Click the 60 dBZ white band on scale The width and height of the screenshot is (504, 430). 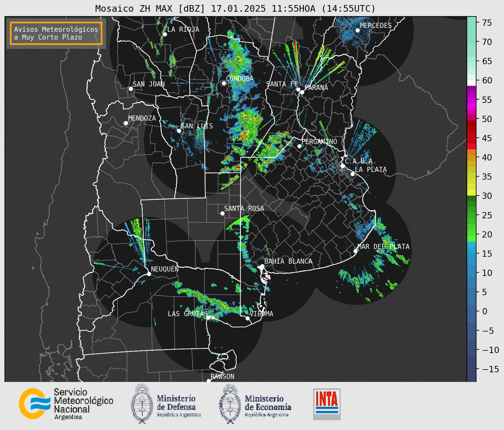point(471,83)
